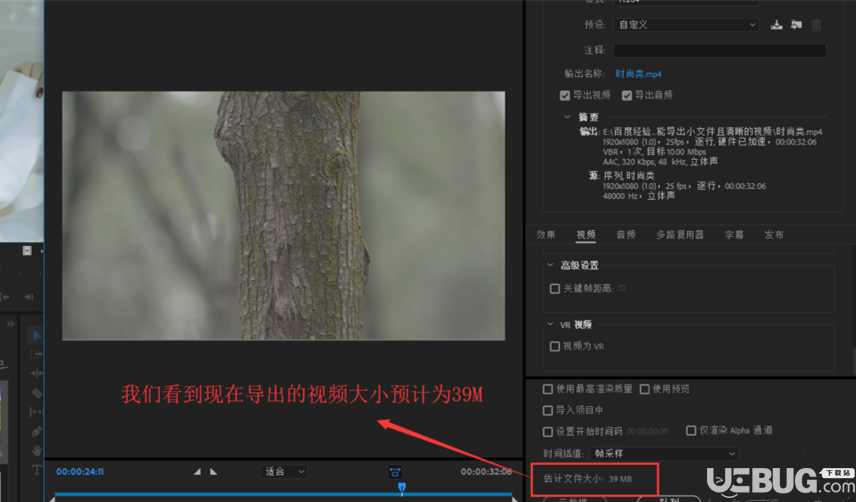
Task: Set the Out point marker triangle
Action: (x=213, y=471)
